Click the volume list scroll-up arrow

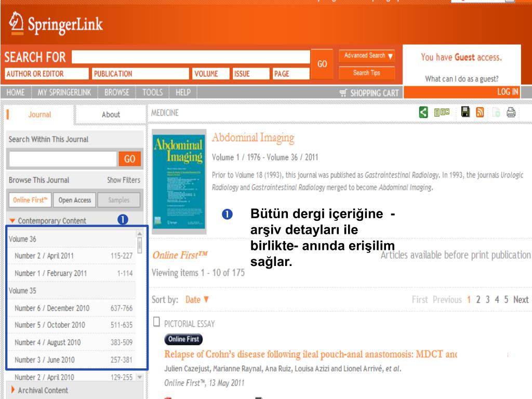click(x=139, y=233)
